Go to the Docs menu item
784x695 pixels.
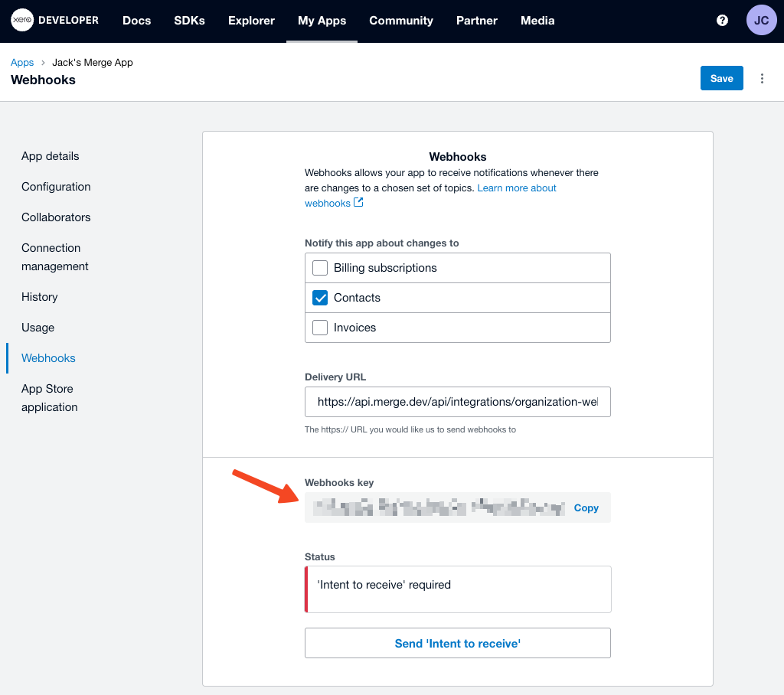click(x=136, y=21)
